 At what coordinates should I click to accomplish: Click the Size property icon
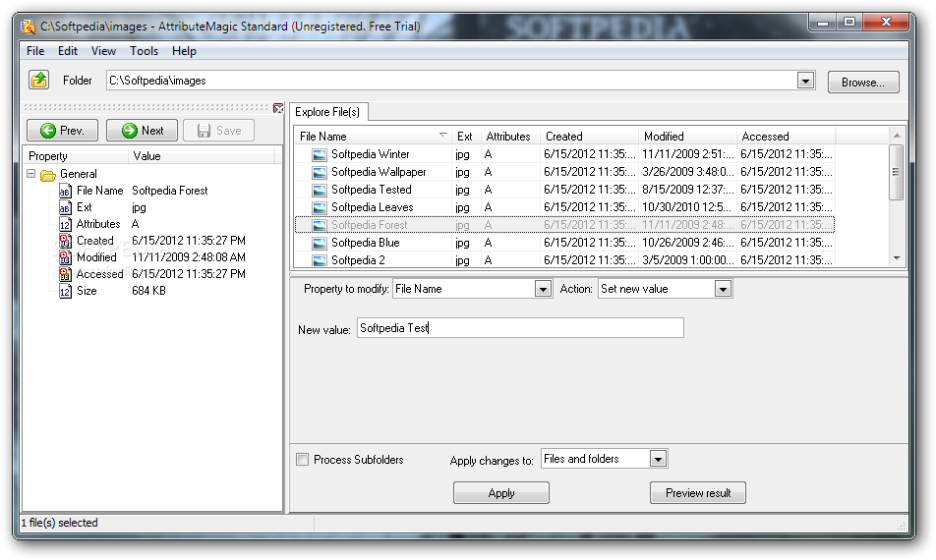click(65, 291)
